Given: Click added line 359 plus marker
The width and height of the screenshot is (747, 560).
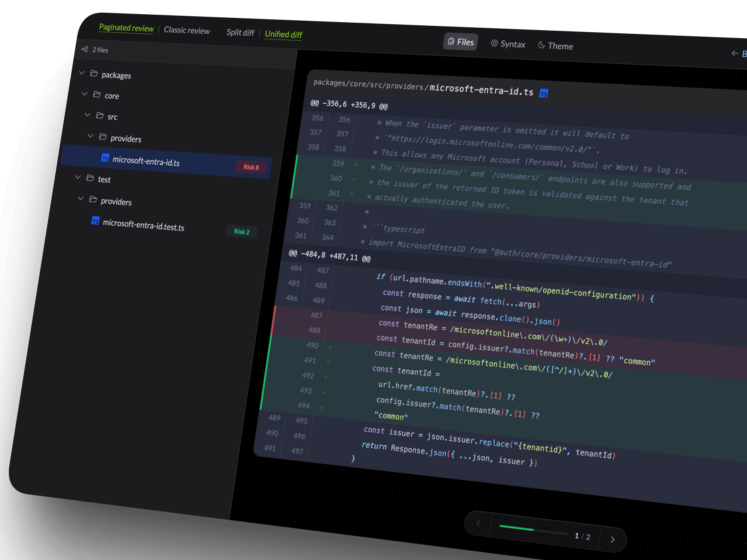Looking at the screenshot, I should pyautogui.click(x=356, y=164).
